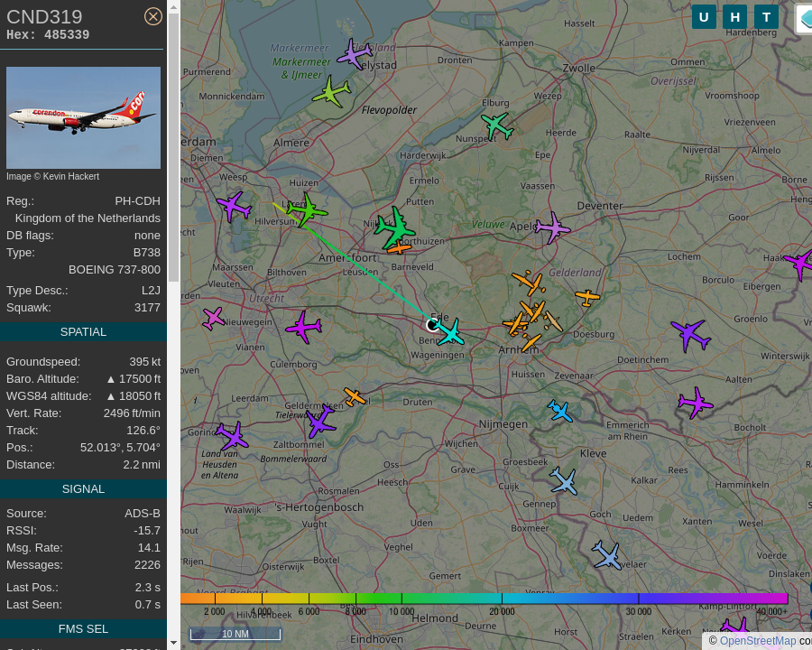Select orange aircraft west of Doesburg

(x=587, y=298)
